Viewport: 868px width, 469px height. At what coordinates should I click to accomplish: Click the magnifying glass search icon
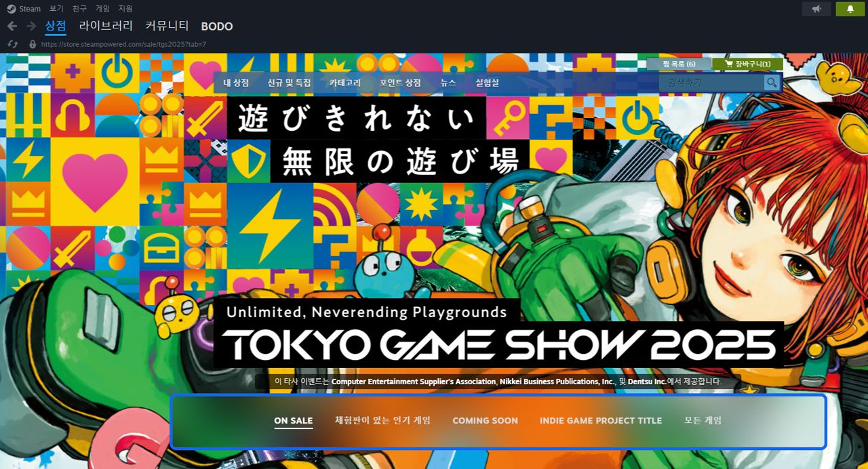click(x=772, y=83)
